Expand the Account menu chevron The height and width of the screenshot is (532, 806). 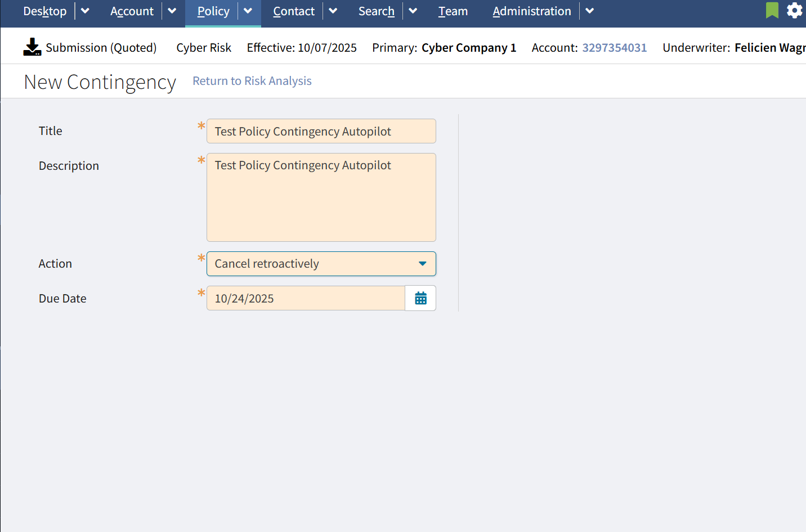pyautogui.click(x=172, y=11)
